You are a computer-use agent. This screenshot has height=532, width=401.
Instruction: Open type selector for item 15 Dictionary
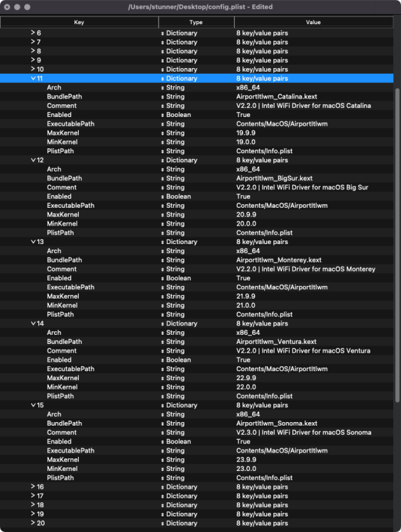pyautogui.click(x=163, y=406)
